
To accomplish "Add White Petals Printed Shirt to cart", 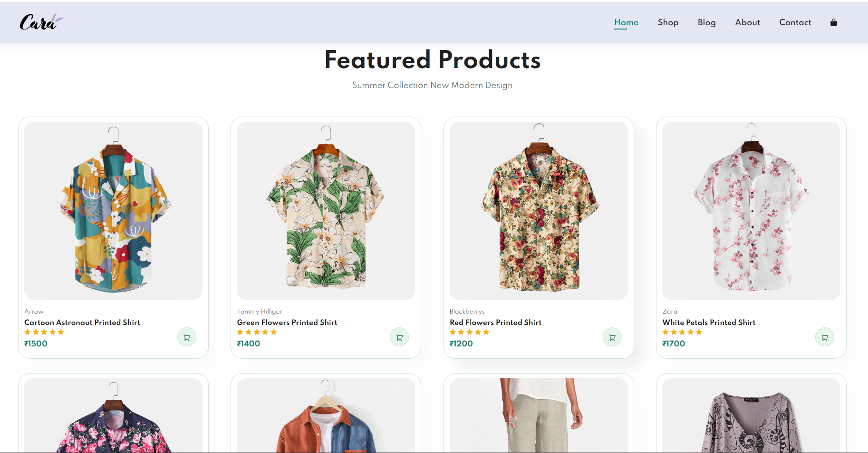I will pyautogui.click(x=824, y=337).
